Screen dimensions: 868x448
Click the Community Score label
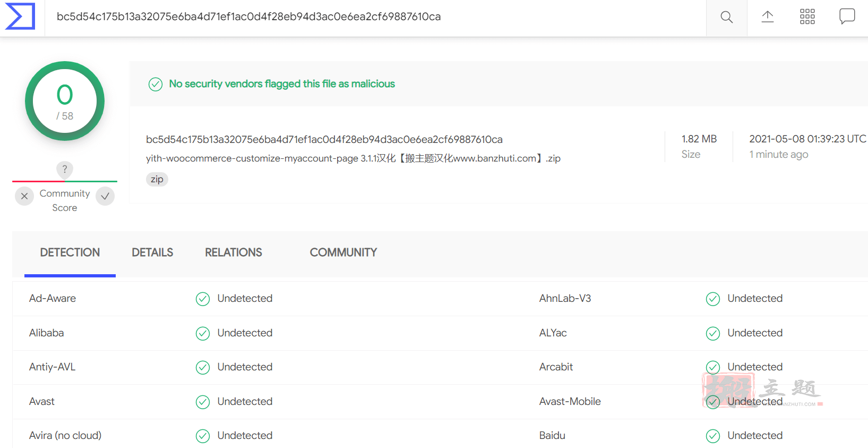[x=65, y=200]
